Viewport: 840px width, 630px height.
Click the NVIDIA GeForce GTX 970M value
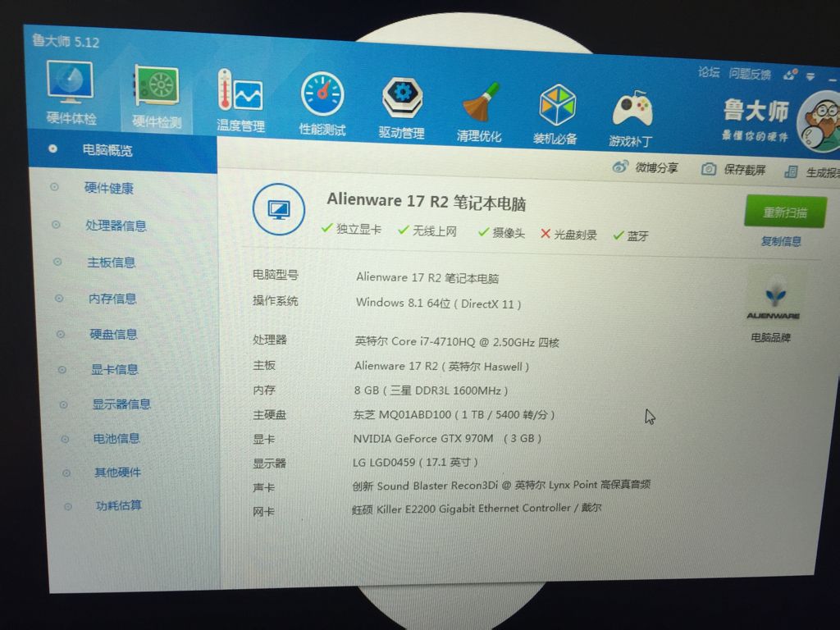tap(447, 438)
